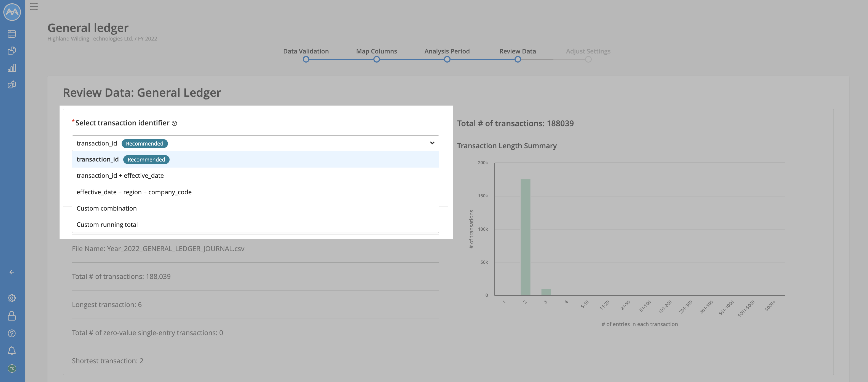Go to Adjust Settings step
Image resolution: width=868 pixels, height=382 pixels.
pyautogui.click(x=588, y=51)
